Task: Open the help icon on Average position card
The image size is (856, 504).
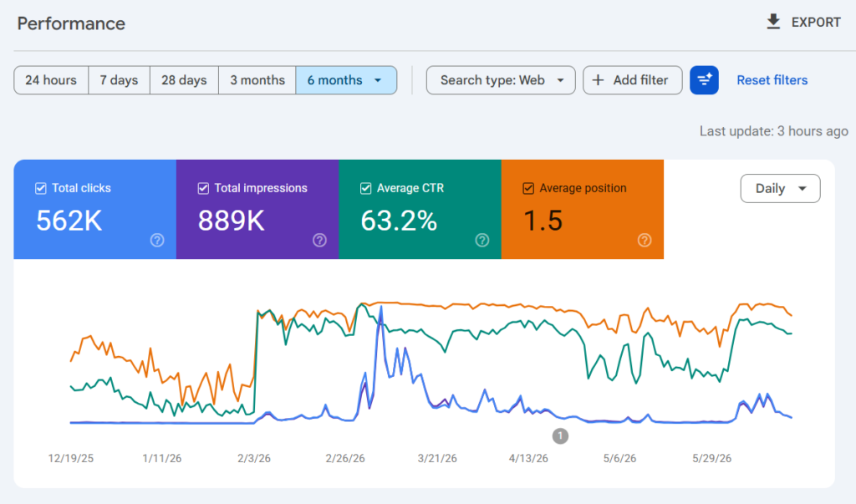Action: pyautogui.click(x=645, y=240)
